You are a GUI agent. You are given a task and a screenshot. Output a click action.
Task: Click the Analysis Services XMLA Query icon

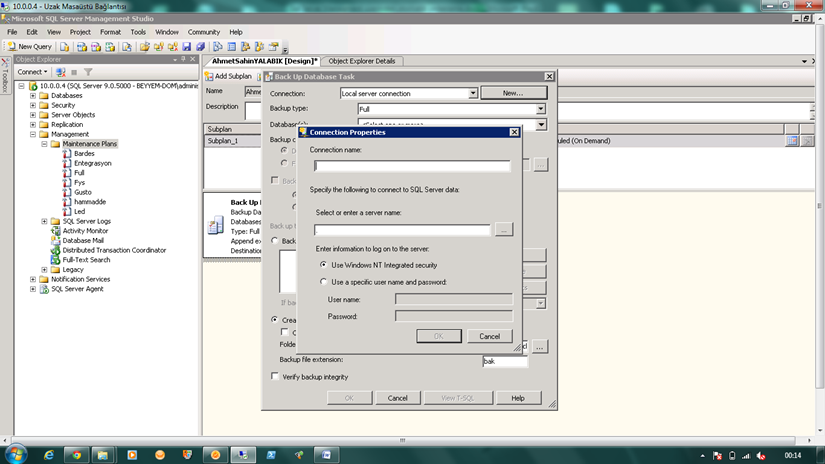coord(110,47)
